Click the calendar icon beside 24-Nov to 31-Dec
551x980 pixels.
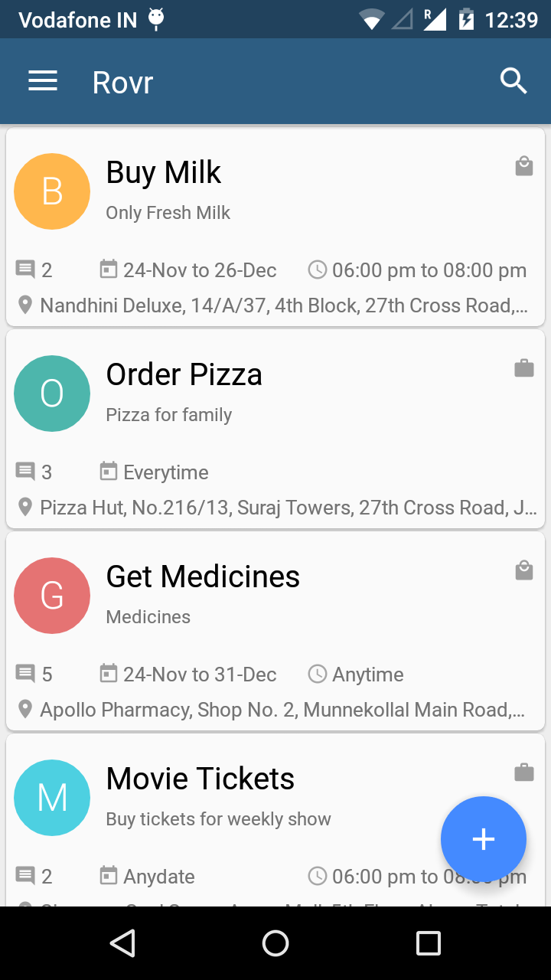click(x=109, y=674)
